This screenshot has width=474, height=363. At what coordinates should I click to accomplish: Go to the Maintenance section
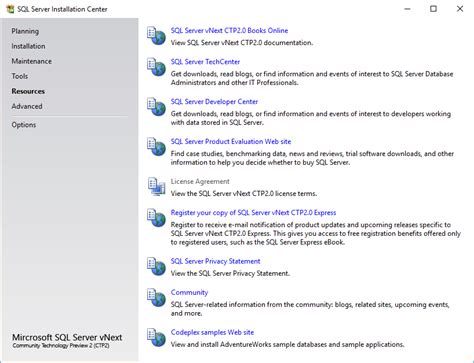click(x=32, y=61)
